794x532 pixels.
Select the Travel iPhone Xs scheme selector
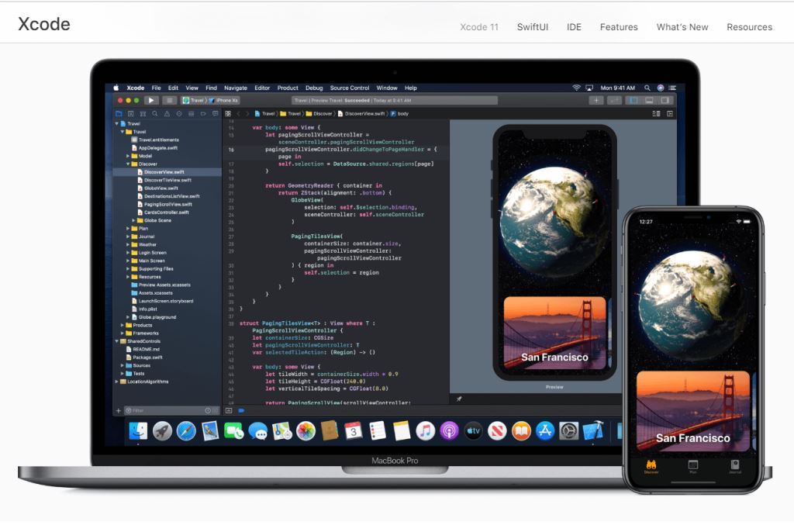(x=210, y=100)
